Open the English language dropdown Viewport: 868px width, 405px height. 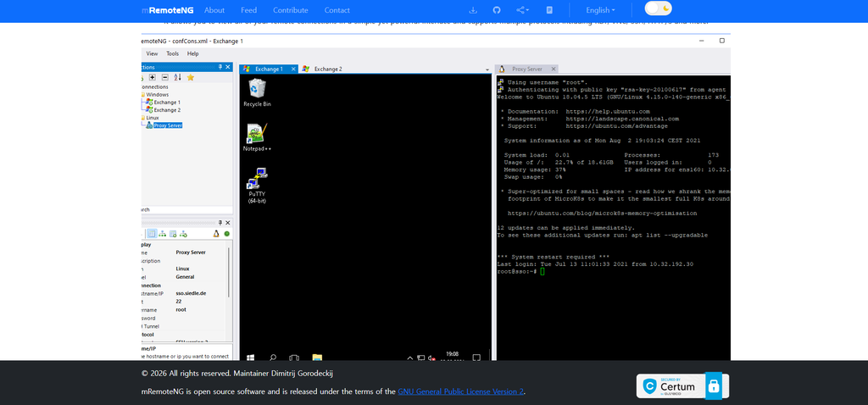pyautogui.click(x=600, y=10)
